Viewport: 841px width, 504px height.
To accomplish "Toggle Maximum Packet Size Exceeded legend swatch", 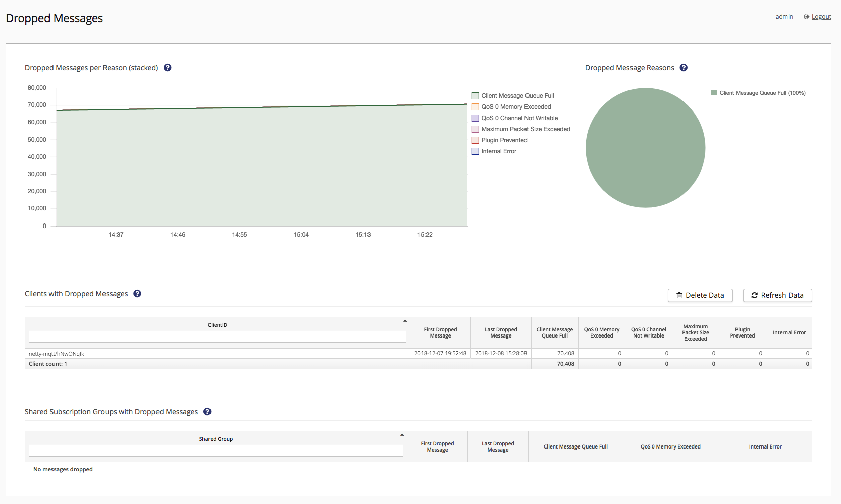I will pyautogui.click(x=476, y=129).
